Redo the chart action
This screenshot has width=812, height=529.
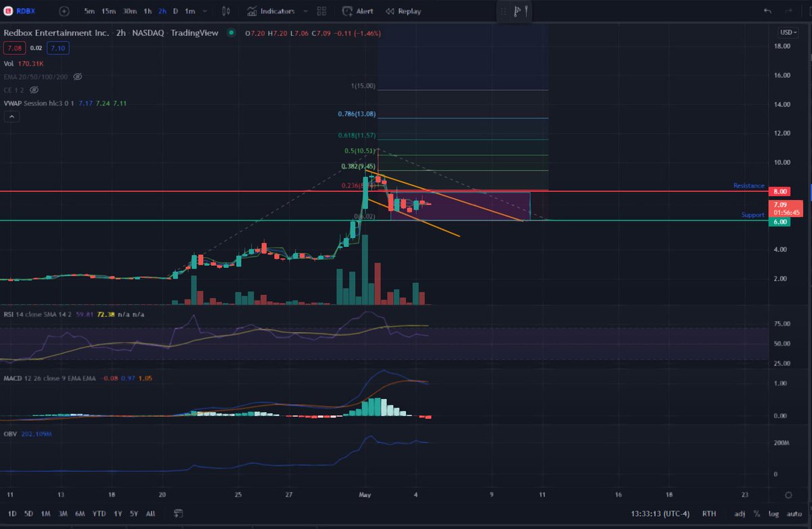[x=788, y=11]
